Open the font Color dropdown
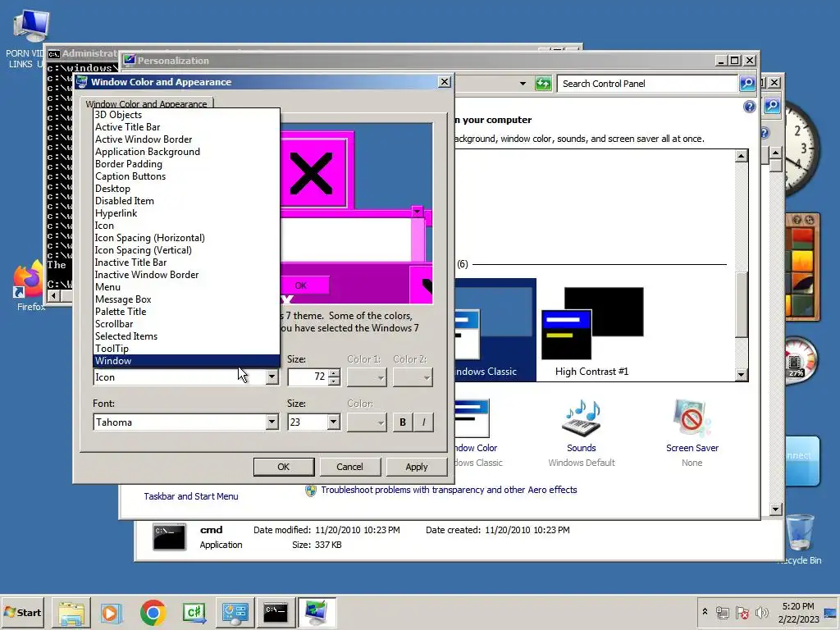Image resolution: width=840 pixels, height=630 pixels. tap(367, 422)
